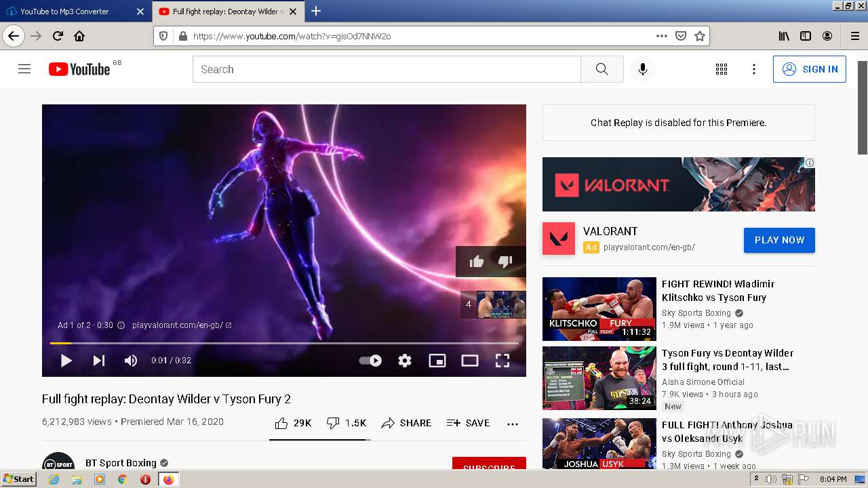Go to browser home page
Viewport: 868px width, 488px height.
pos(79,36)
